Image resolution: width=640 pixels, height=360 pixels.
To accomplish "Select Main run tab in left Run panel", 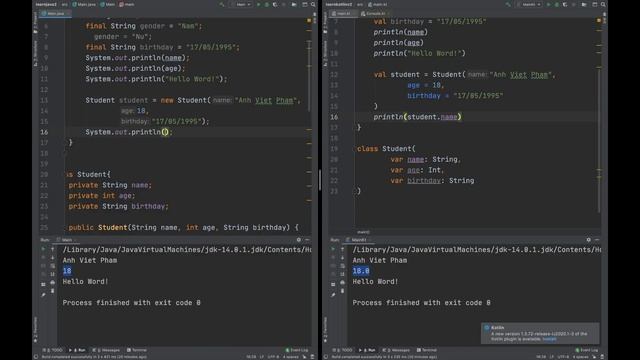I will click(66, 240).
